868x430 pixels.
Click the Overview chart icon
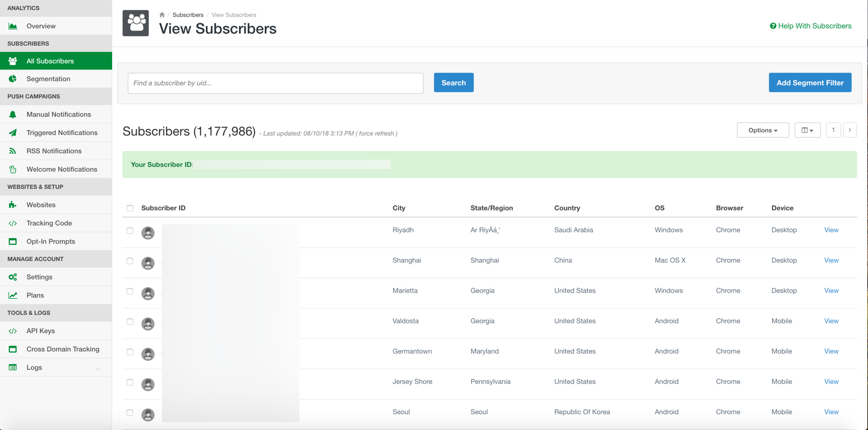click(13, 26)
